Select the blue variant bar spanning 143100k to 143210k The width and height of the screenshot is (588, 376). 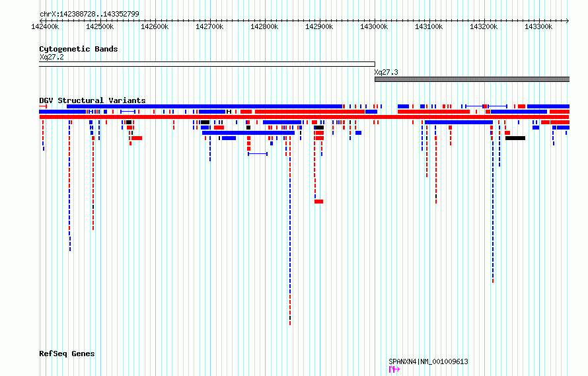[x=459, y=122]
